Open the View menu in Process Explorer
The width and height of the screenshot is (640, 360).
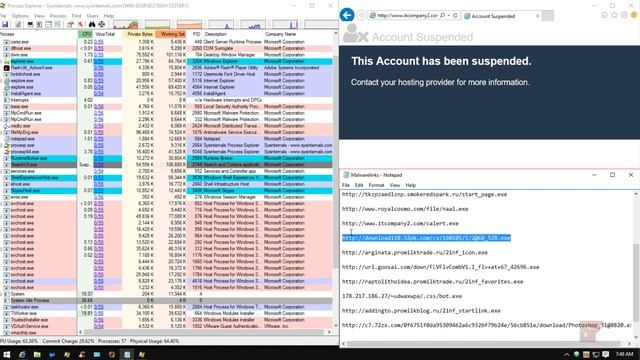click(39, 16)
